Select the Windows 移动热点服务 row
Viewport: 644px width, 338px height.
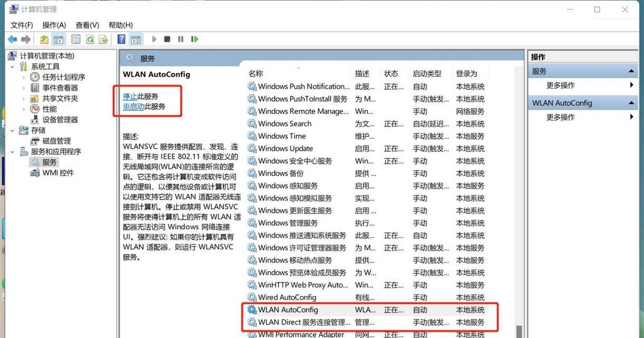point(366,260)
